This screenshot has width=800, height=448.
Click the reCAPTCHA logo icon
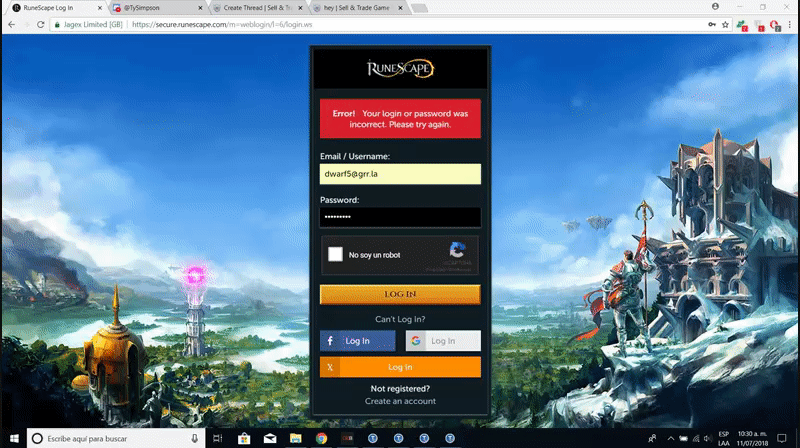[x=458, y=250]
